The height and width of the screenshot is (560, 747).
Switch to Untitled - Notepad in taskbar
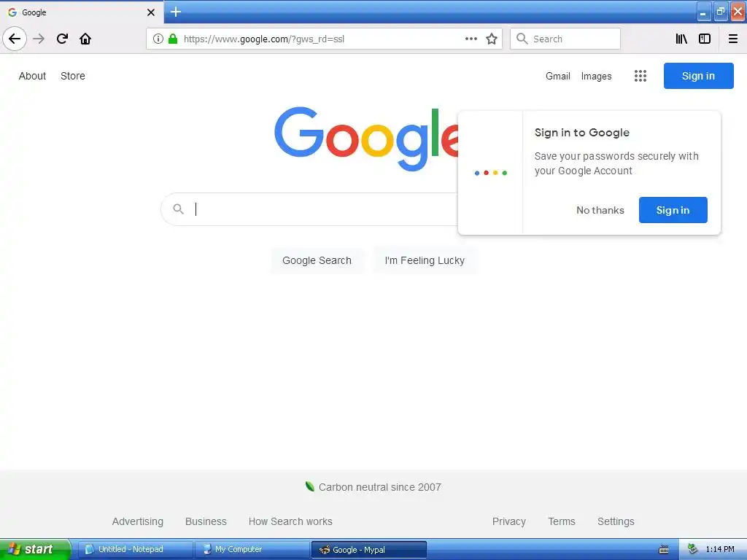click(x=136, y=549)
